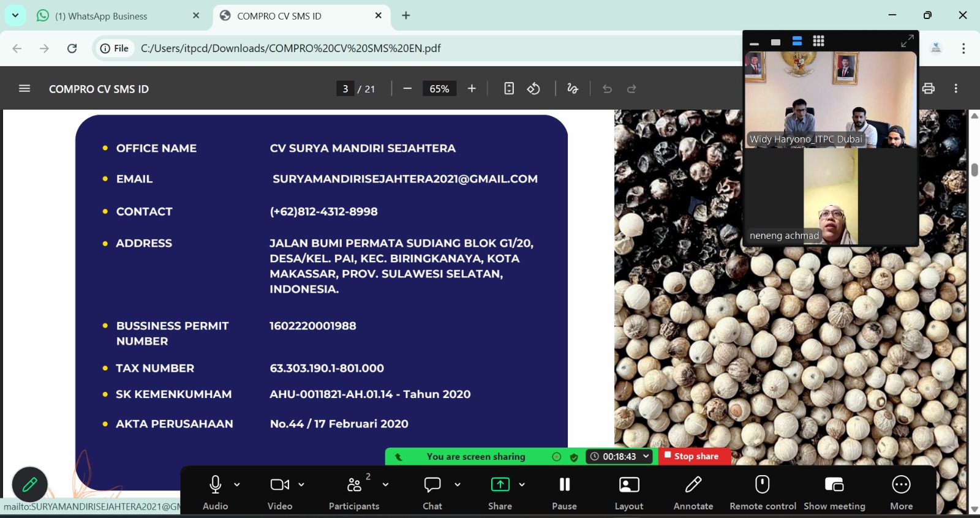Screen dimensions: 980x518
Task: Open the Layout options icon
Action: coord(628,485)
